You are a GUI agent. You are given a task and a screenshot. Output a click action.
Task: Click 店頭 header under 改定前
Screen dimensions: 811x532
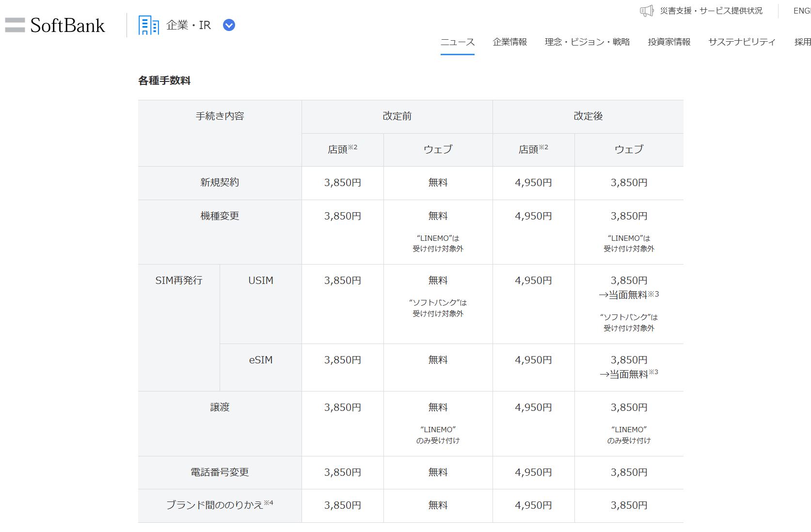[342, 149]
